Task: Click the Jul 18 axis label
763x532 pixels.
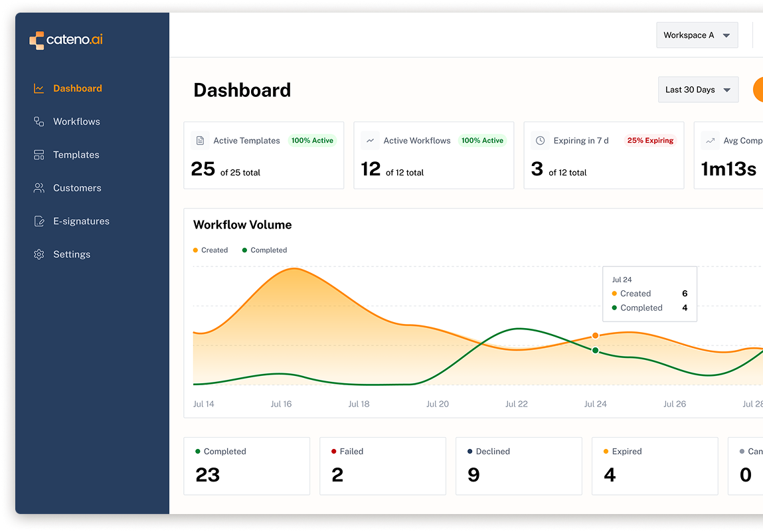Action: point(359,404)
